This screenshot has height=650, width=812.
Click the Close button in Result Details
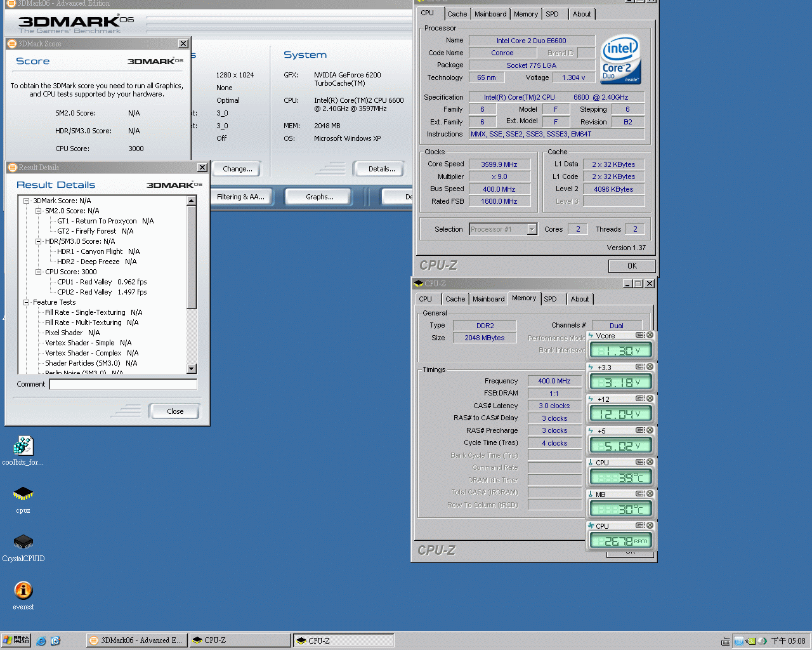[175, 411]
